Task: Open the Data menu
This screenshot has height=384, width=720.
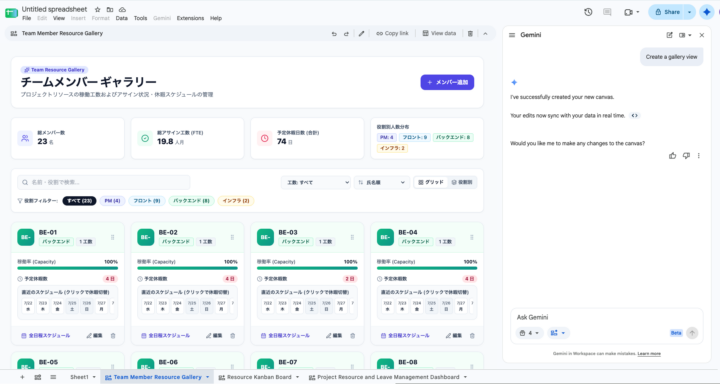Action: click(x=122, y=18)
